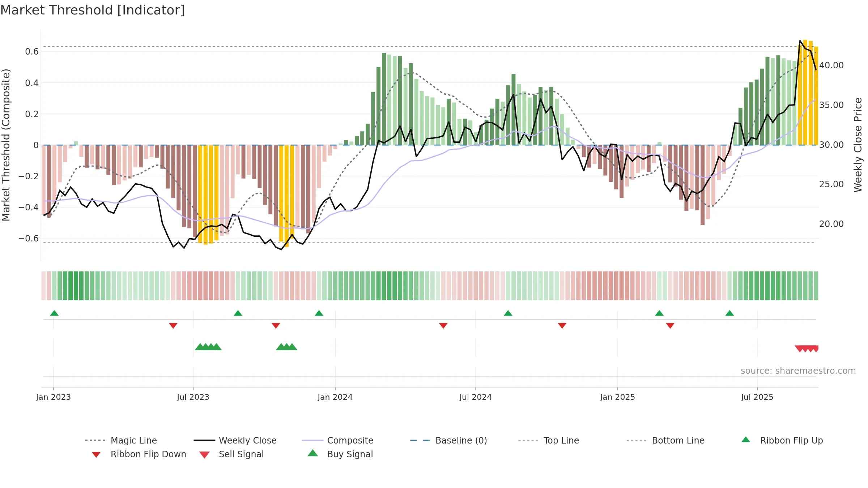Click the 'Jul 2025' x-axis label
This screenshot has width=868, height=488.
coord(757,397)
